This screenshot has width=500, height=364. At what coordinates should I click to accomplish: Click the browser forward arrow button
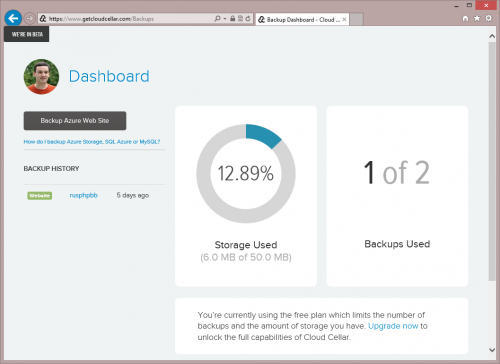[x=30, y=18]
